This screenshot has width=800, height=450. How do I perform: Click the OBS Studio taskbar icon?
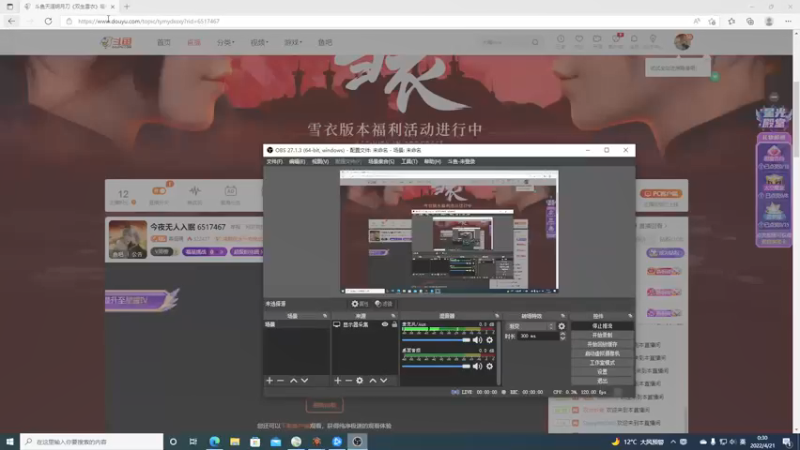[x=357, y=442]
